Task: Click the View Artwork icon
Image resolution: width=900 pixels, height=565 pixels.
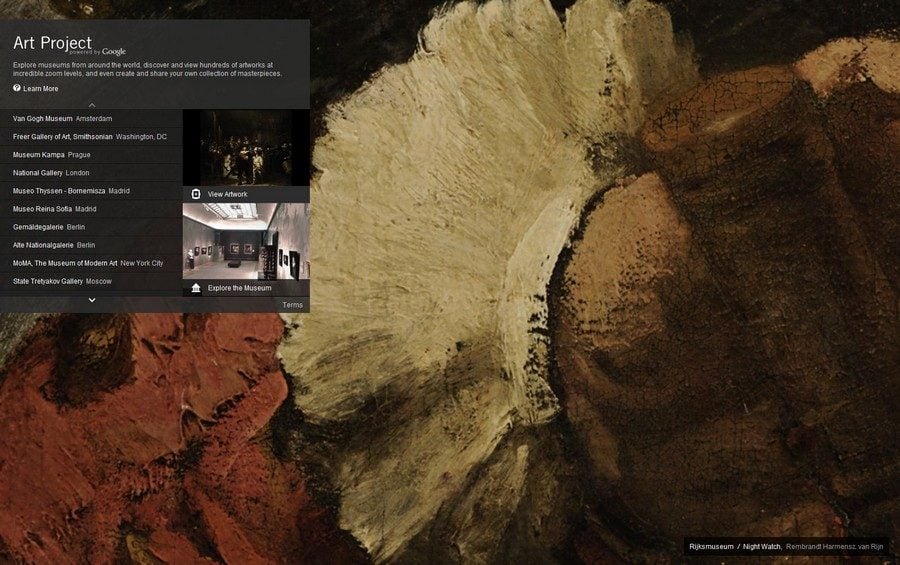Action: tap(196, 194)
